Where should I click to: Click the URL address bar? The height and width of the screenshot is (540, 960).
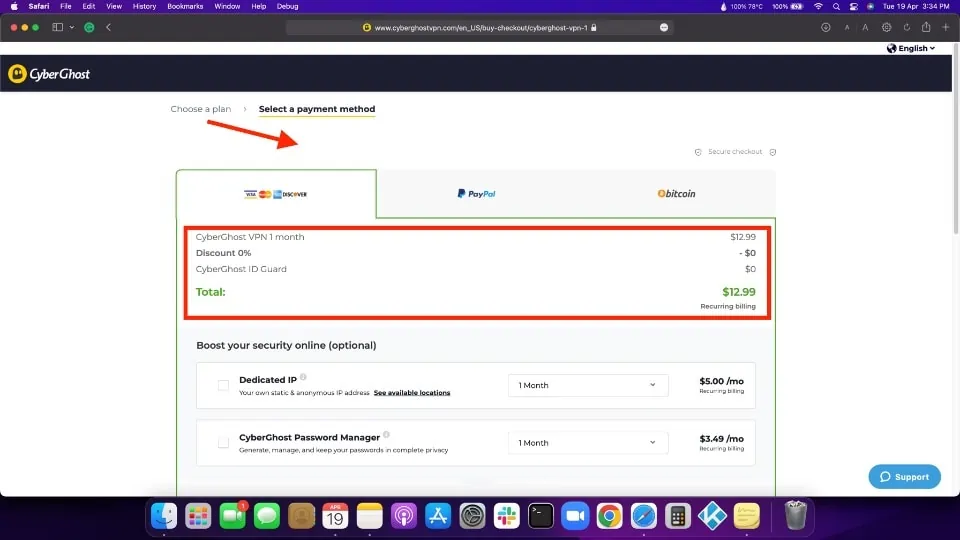coord(480,28)
